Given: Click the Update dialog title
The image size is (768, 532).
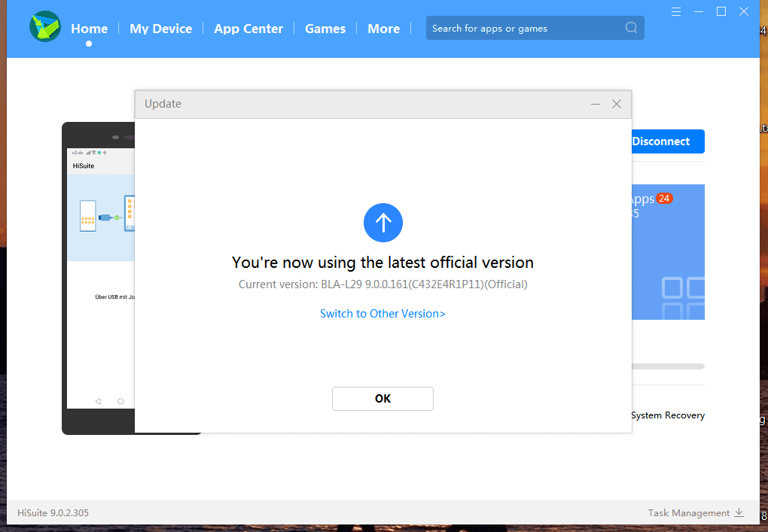Looking at the screenshot, I should coord(163,104).
